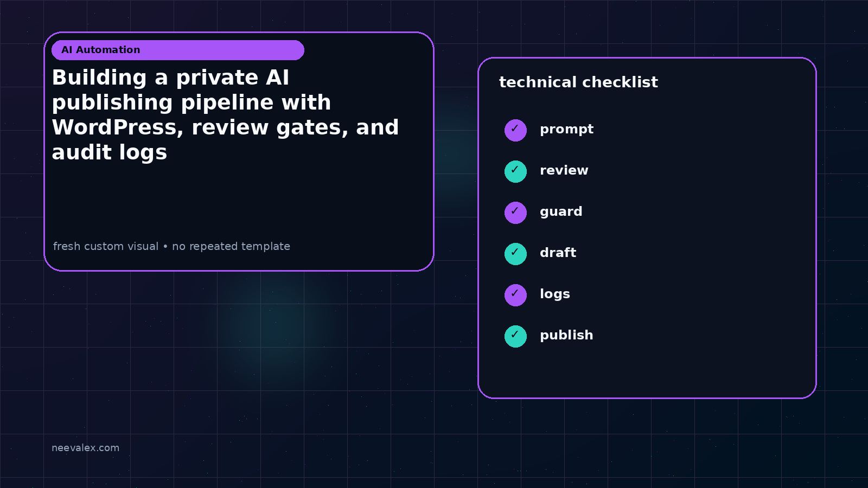
Task: Click the teal checkmark next to review
Action: tap(515, 171)
